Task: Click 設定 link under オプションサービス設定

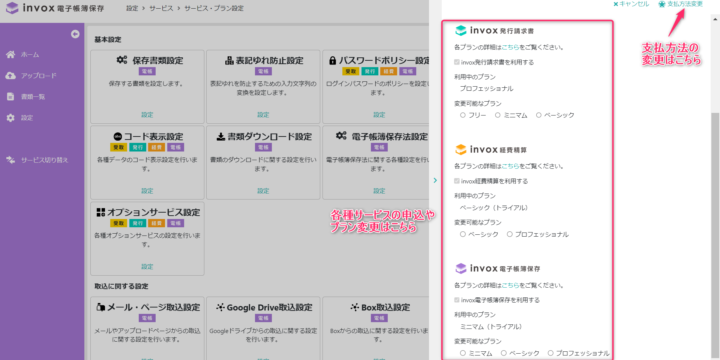Action: click(x=147, y=267)
